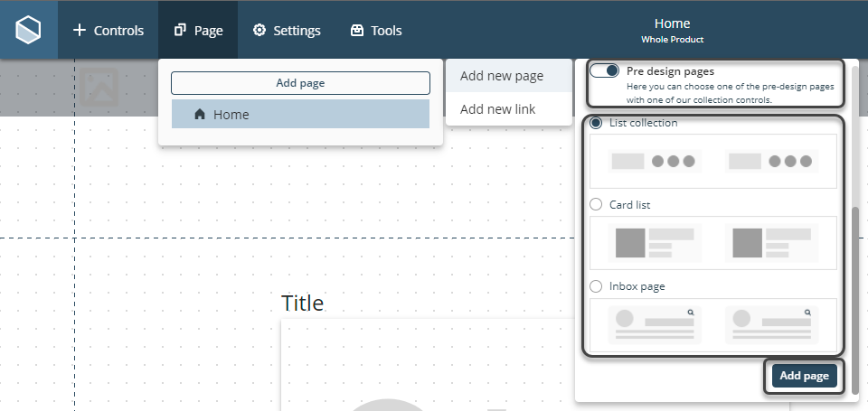Image resolution: width=868 pixels, height=411 pixels.
Task: Select the Inbox page radio button
Action: pyautogui.click(x=596, y=286)
